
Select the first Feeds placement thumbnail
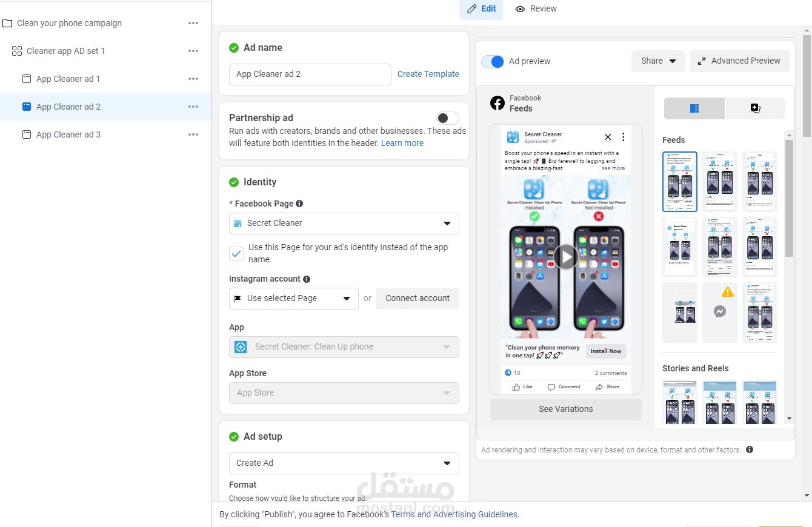680,182
